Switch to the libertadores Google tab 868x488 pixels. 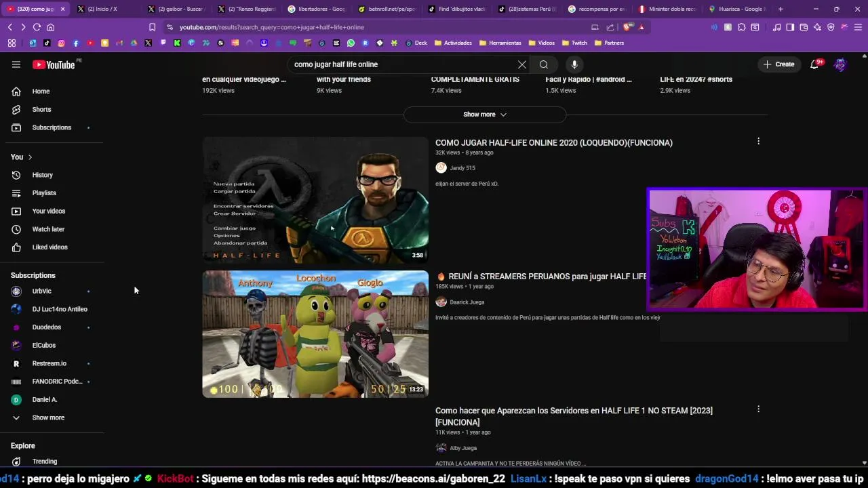[317, 9]
